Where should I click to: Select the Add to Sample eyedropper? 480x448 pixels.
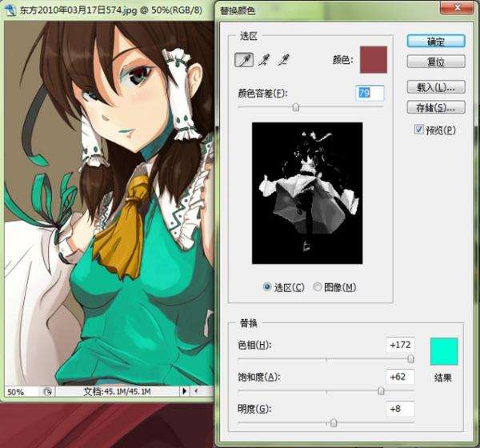264,60
